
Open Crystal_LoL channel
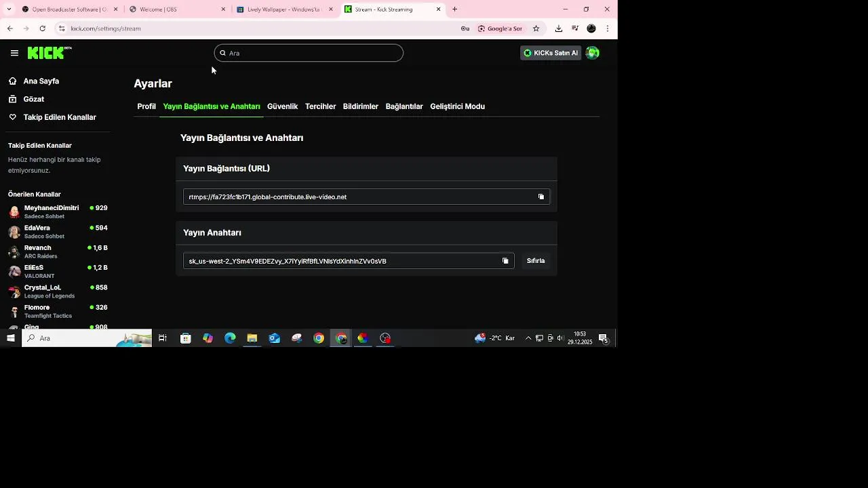(58, 291)
